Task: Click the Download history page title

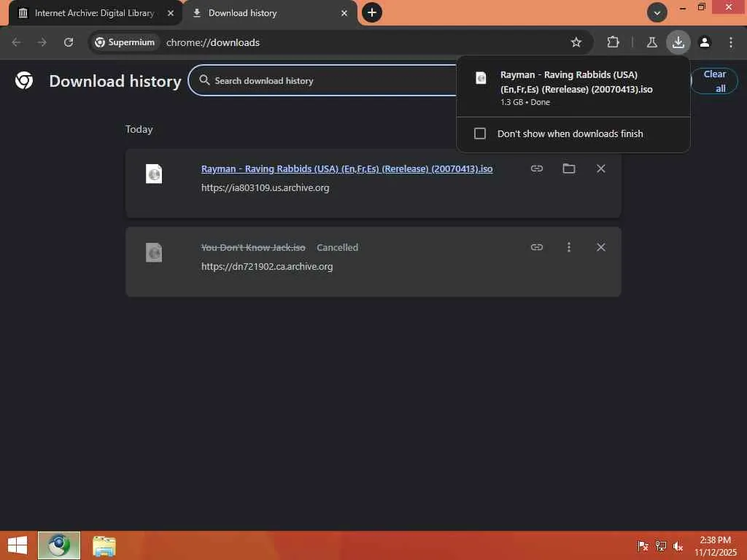Action: [x=115, y=81]
